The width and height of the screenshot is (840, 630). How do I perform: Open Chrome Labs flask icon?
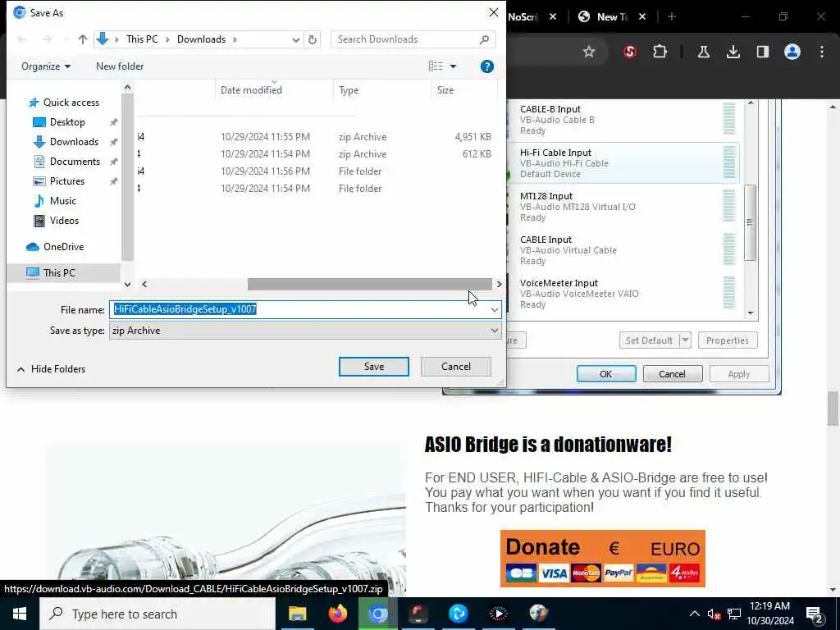point(703,52)
